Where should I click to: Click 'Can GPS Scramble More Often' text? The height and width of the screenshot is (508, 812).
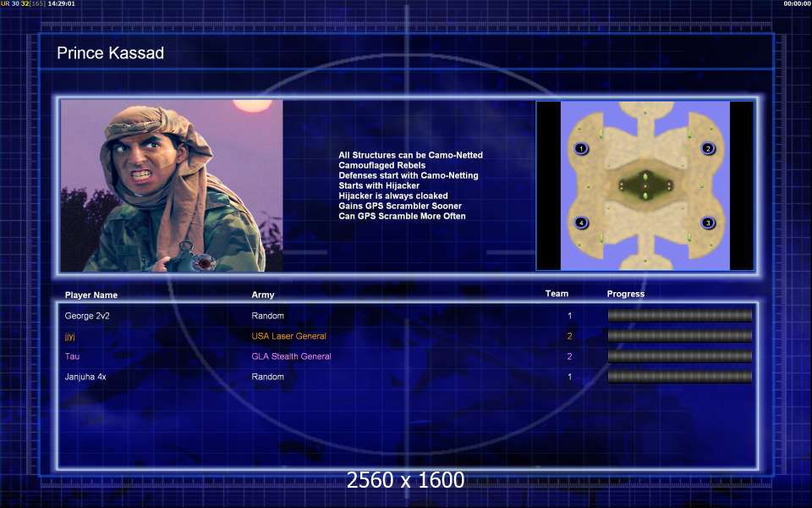click(x=402, y=216)
